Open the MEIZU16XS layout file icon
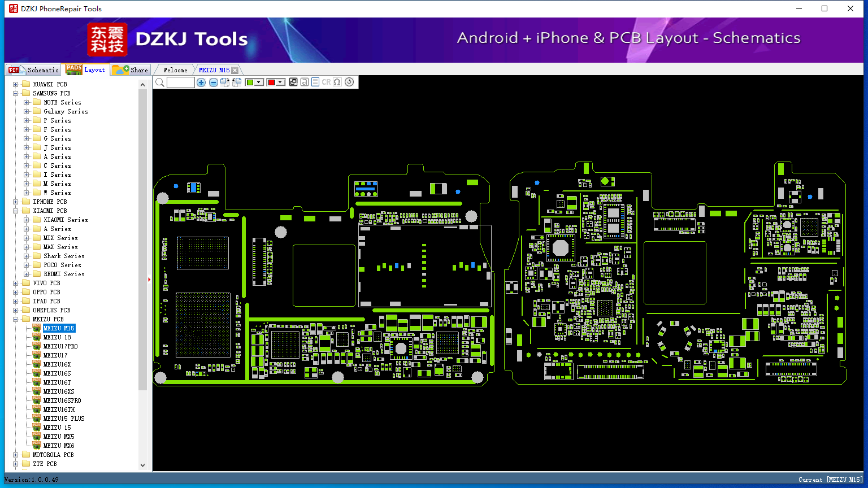868x488 pixels. 37,391
